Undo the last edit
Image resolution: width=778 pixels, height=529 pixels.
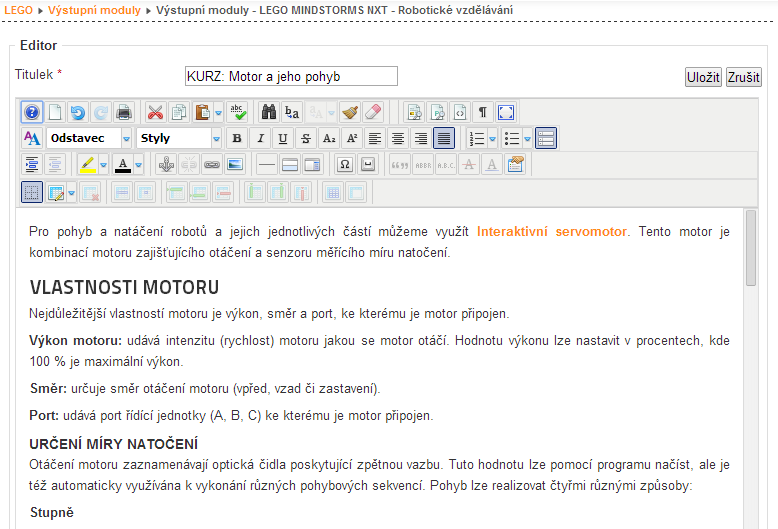pos(78,112)
